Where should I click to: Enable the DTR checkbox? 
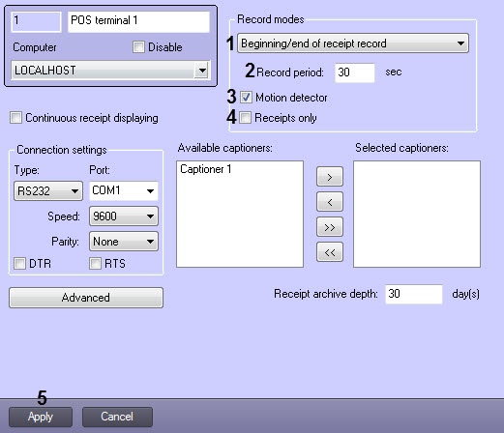(x=19, y=263)
